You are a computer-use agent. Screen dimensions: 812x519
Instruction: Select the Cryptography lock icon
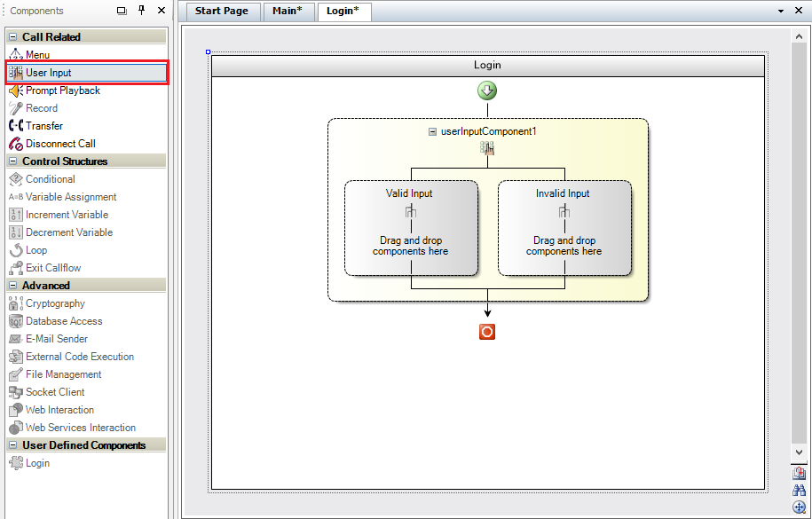(16, 303)
